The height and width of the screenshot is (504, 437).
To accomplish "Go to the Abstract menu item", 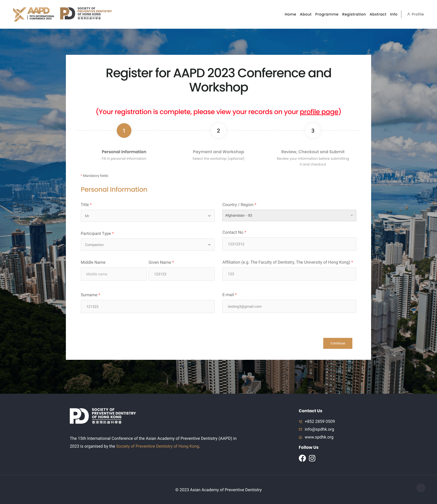I will pyautogui.click(x=378, y=14).
